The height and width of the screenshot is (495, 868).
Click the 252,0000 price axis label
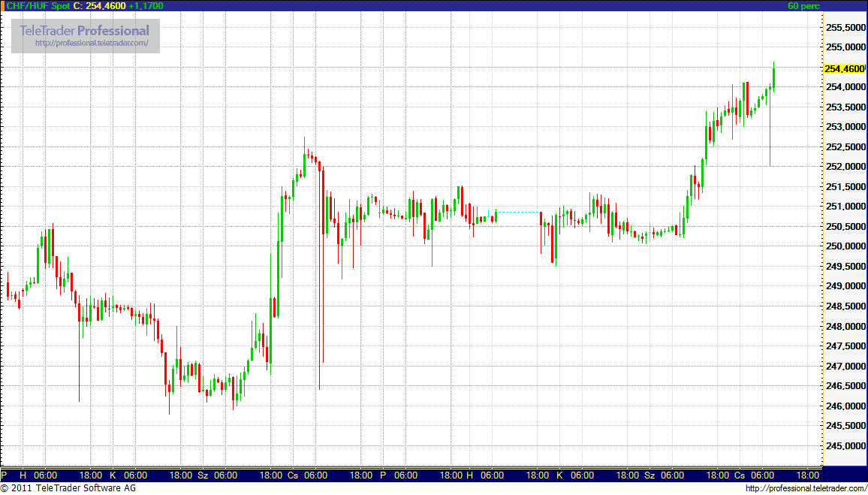(845, 167)
